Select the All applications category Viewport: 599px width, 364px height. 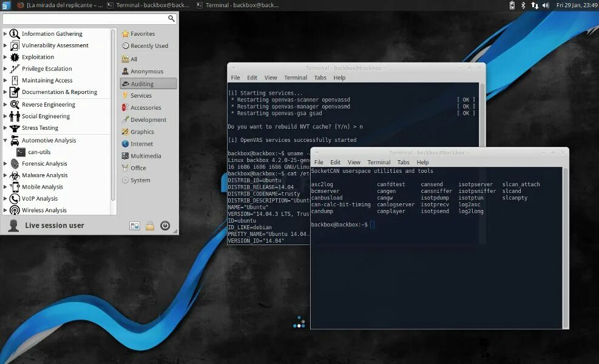tap(148, 59)
